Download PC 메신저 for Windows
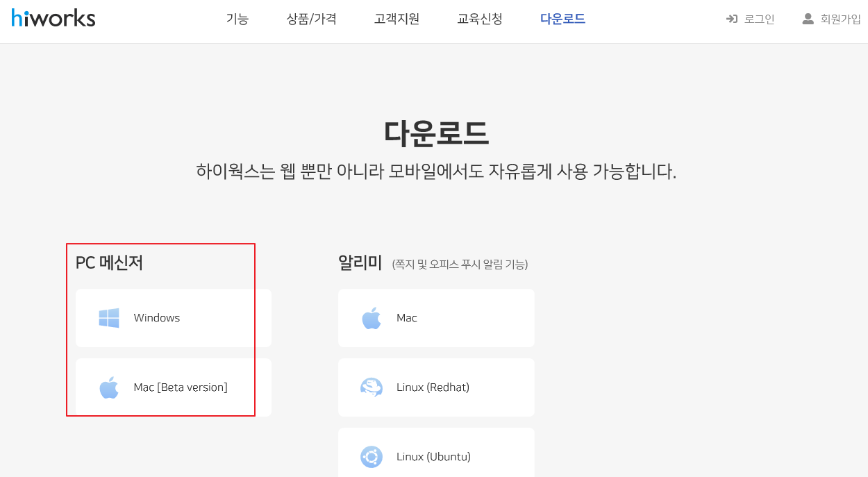 [174, 318]
